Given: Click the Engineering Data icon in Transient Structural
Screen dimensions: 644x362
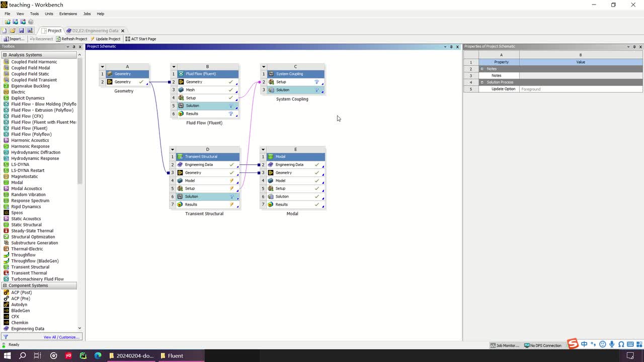Looking at the screenshot, I should [x=180, y=165].
